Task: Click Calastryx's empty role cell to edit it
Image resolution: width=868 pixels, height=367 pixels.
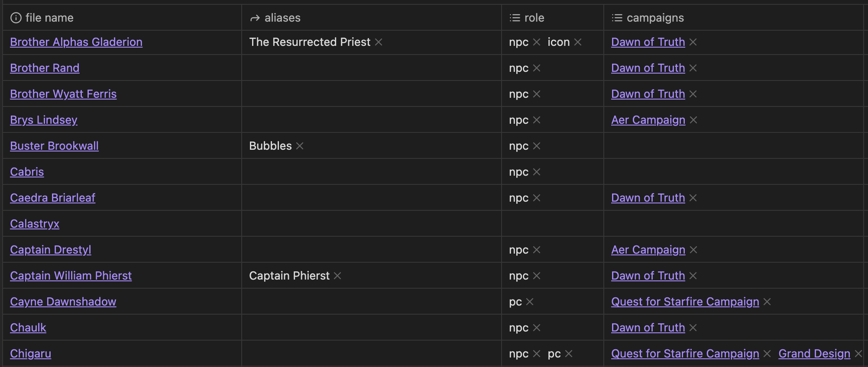Action: tap(552, 224)
